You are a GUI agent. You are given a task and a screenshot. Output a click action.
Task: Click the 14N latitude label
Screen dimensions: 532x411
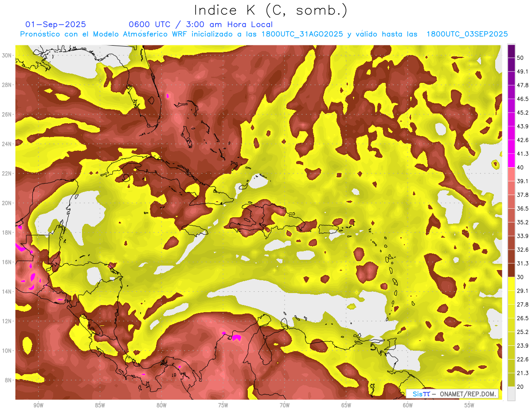point(7,291)
